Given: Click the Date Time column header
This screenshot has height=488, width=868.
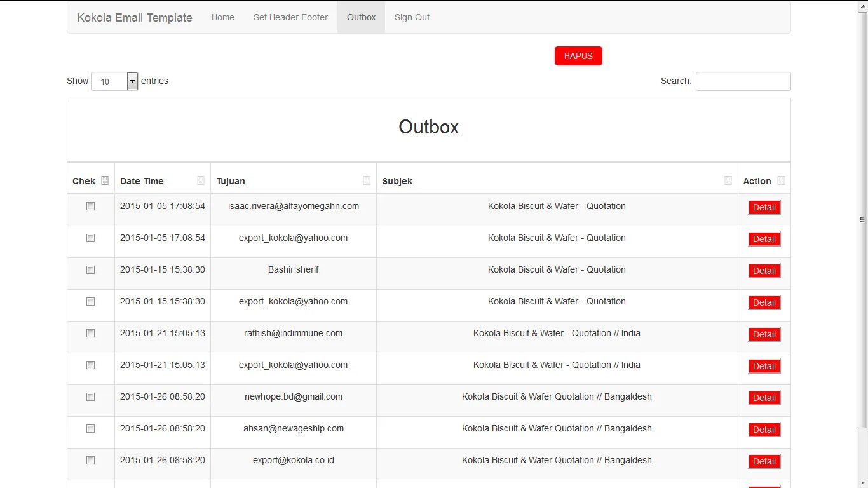Looking at the screenshot, I should [163, 178].
